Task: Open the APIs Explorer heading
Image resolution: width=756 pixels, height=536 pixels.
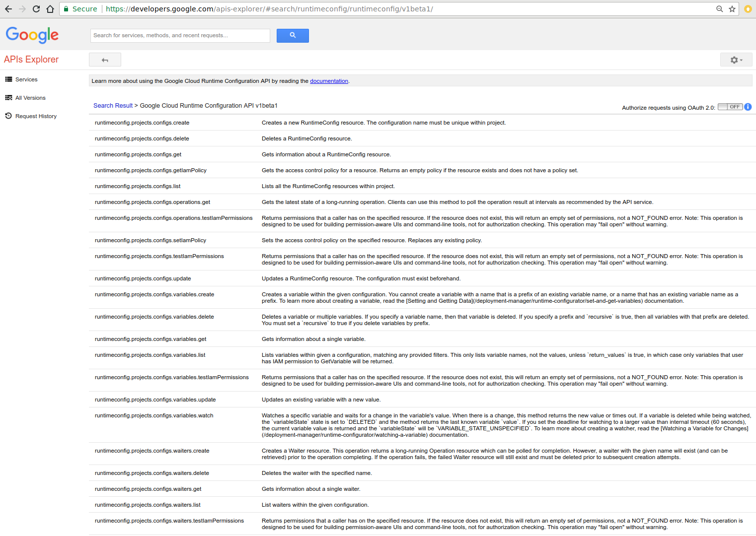Action: click(x=31, y=59)
